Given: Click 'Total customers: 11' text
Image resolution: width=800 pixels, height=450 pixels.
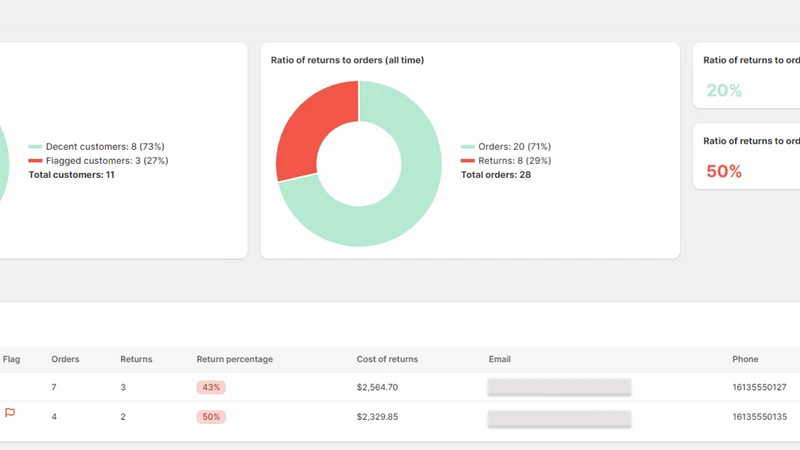Looking at the screenshot, I should coord(71,174).
